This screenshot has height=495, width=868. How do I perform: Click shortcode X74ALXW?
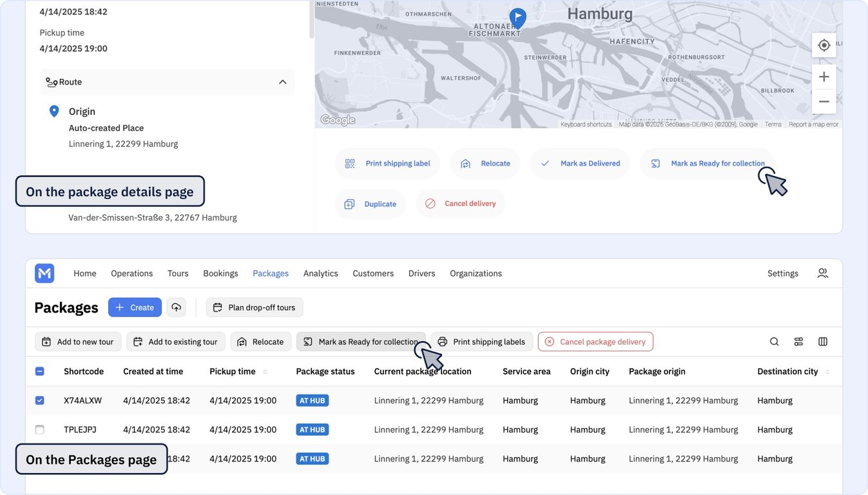click(x=83, y=400)
